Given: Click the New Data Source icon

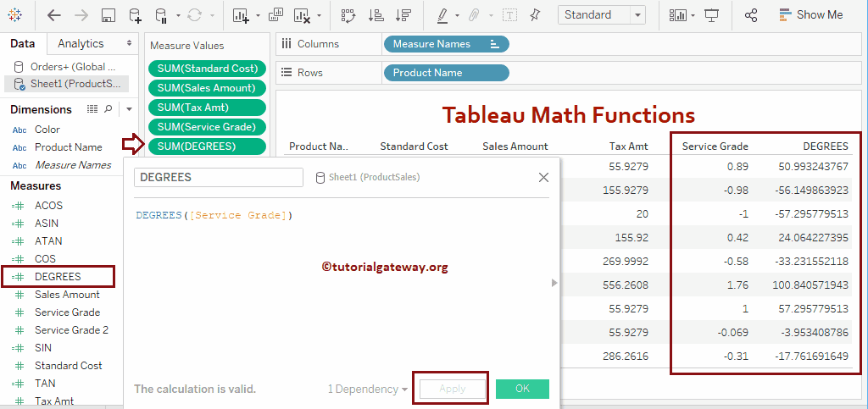Looking at the screenshot, I should (135, 15).
